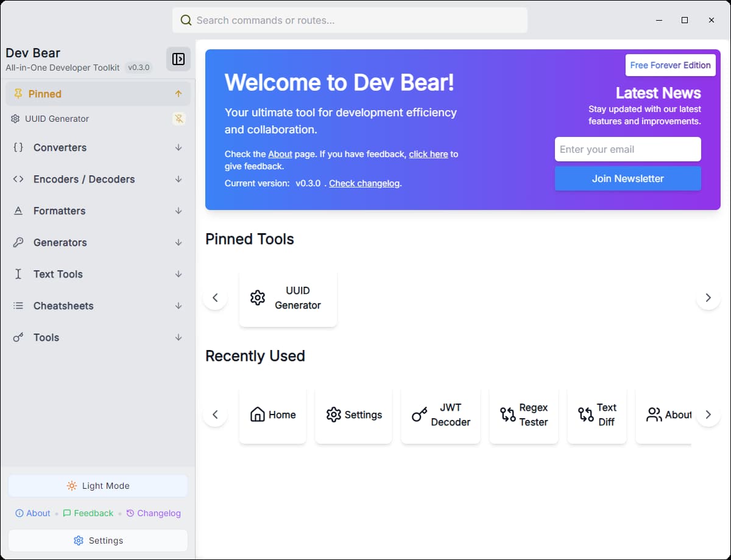This screenshot has height=560, width=731.
Task: Unpin the UUID Generator tool
Action: [178, 119]
